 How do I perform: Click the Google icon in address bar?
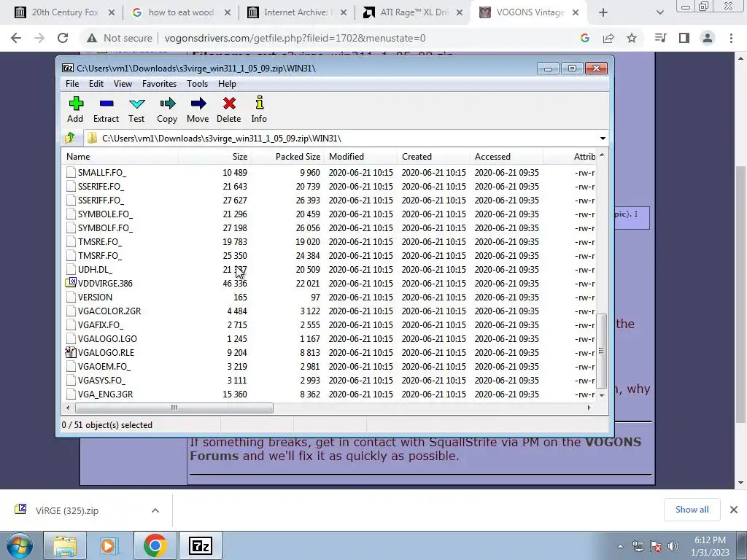(585, 38)
